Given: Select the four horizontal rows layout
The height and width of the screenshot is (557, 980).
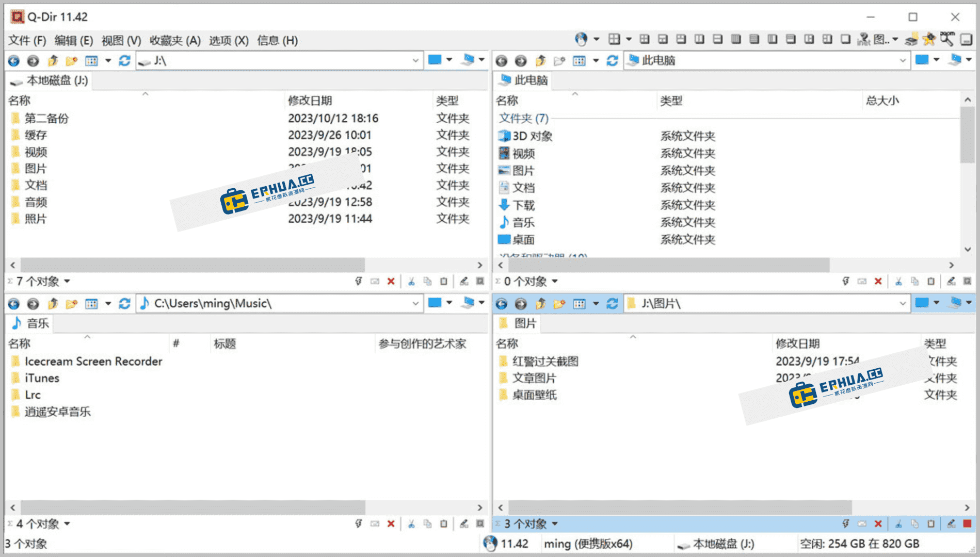Looking at the screenshot, I should [x=754, y=39].
